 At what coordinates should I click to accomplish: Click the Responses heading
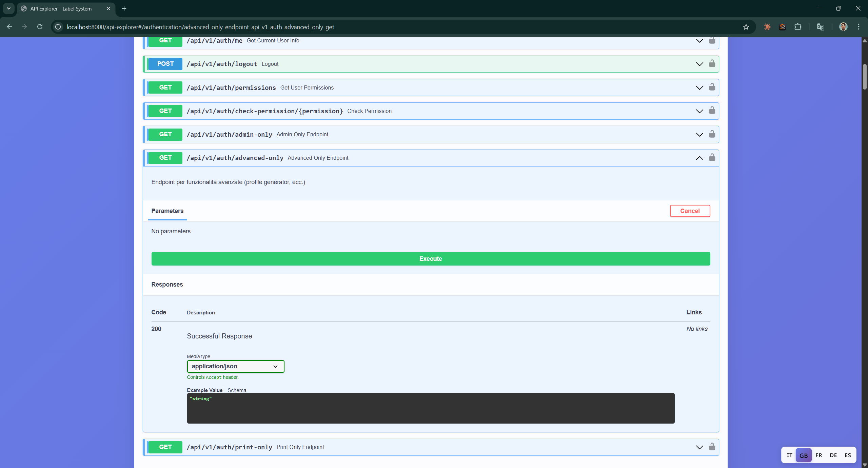167,285
